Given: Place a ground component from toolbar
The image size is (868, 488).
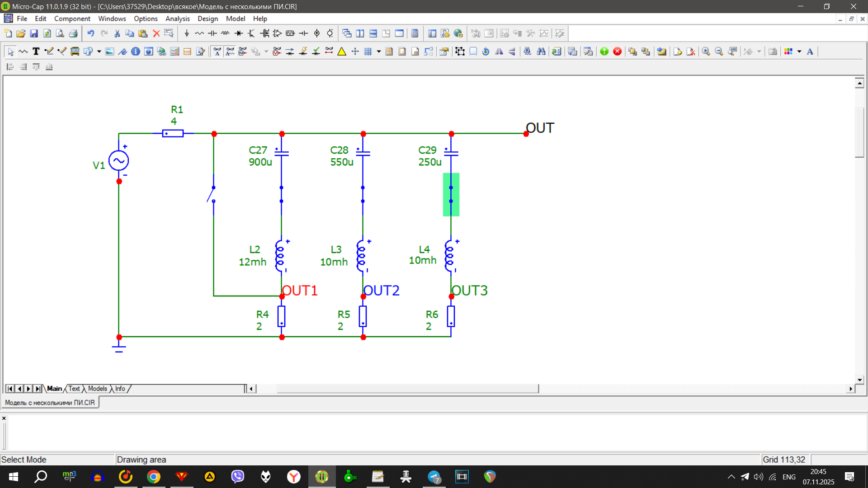Looking at the screenshot, I should coord(187,33).
